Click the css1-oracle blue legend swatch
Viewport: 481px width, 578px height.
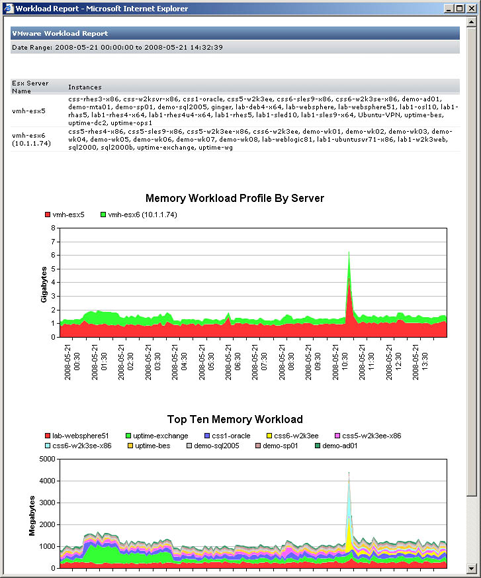pyautogui.click(x=207, y=436)
